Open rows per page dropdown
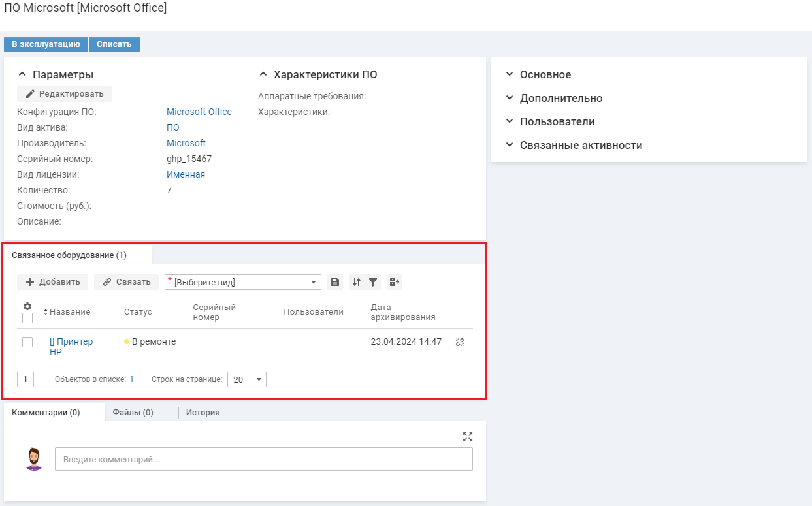The image size is (812, 506). [x=247, y=379]
